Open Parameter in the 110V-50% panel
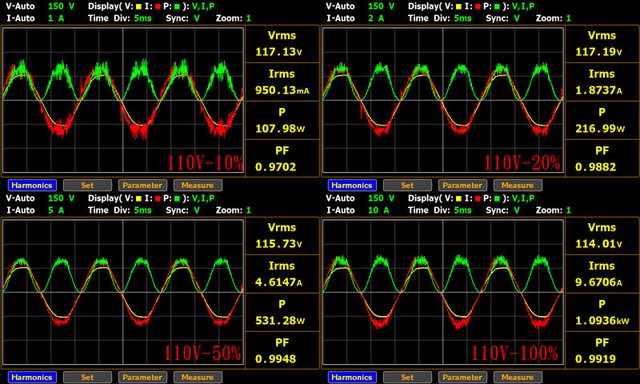This screenshot has width=640, height=384. (142, 377)
